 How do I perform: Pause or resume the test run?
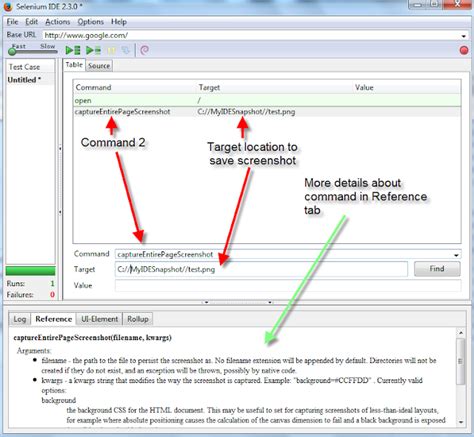click(x=111, y=51)
